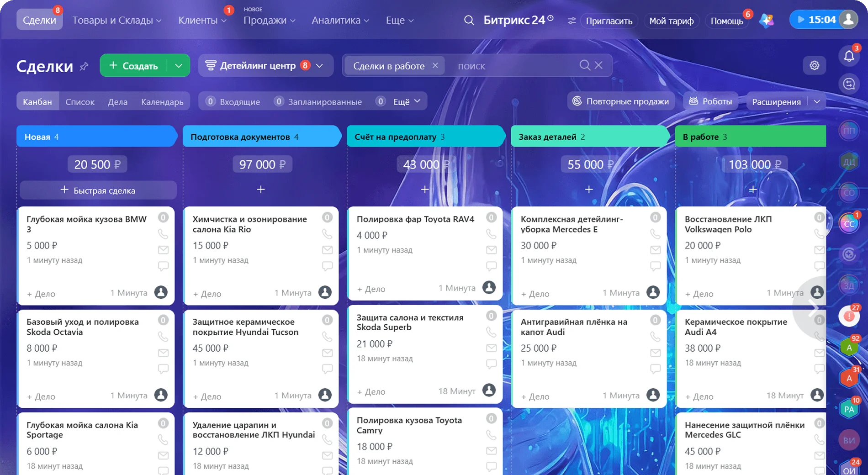Open the Детейлинг центр funnel dropdown
Screen dimensions: 868x475
tap(265, 65)
